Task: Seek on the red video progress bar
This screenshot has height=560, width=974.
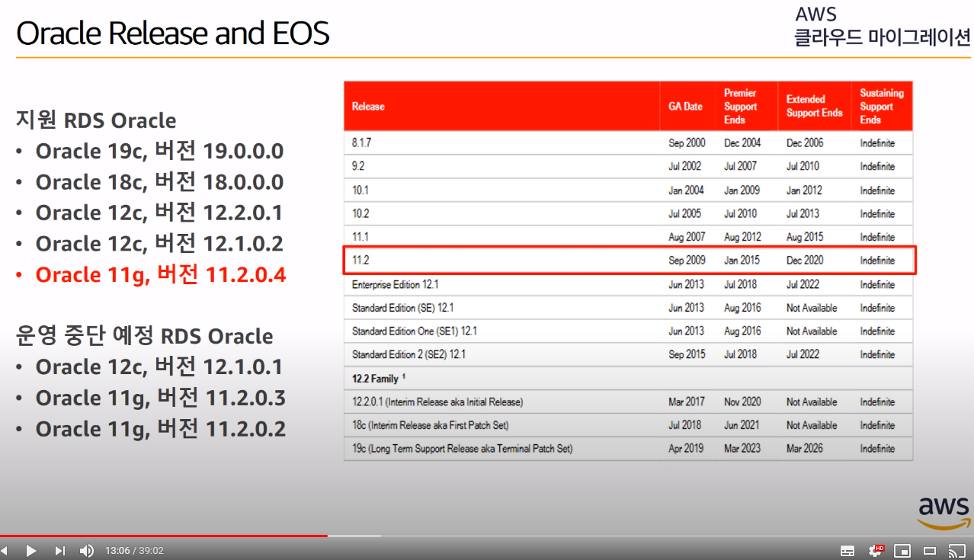Action: (164, 536)
